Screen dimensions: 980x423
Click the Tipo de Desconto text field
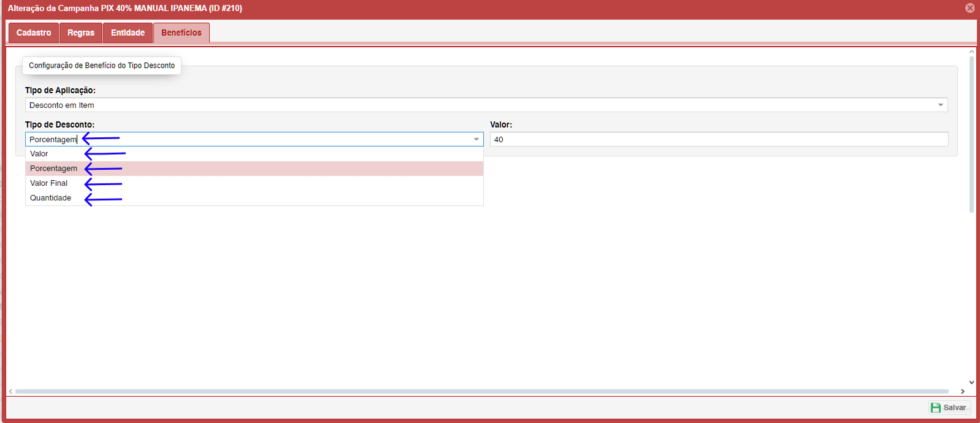coord(245,140)
